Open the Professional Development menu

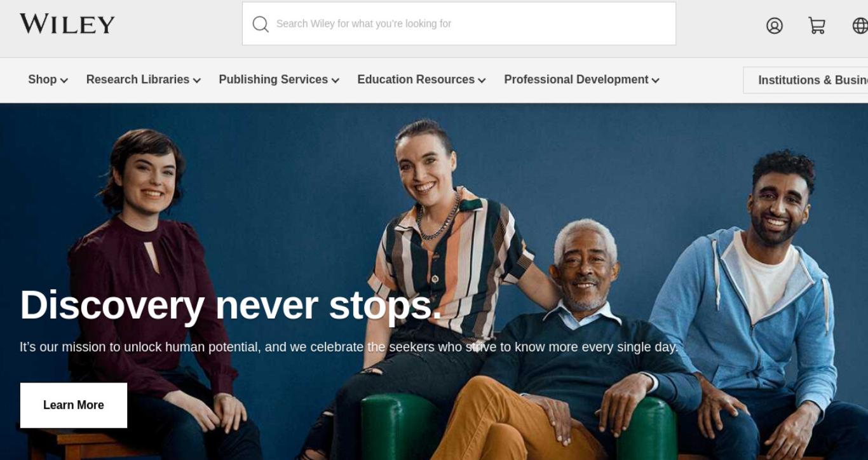click(x=582, y=79)
